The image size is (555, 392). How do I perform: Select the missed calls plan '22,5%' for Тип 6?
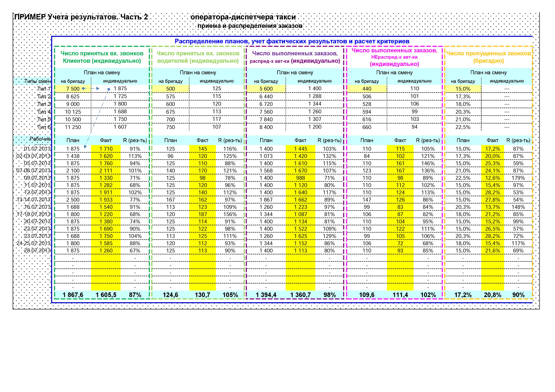[x=463, y=127]
